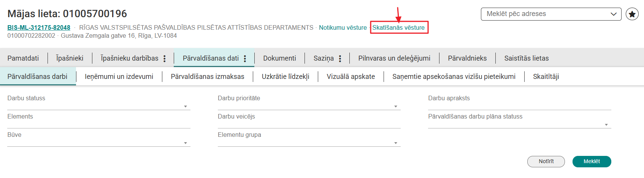Run the search with the Meklēt button

(592, 162)
